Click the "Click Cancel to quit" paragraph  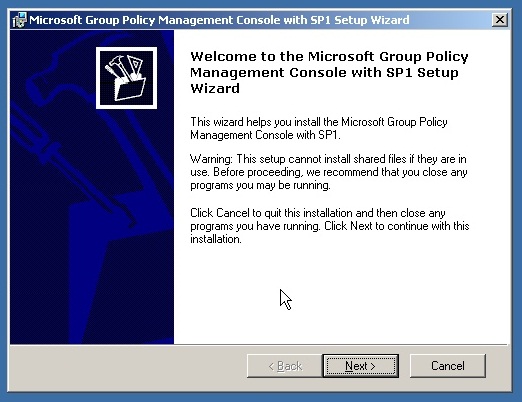[x=329, y=226]
